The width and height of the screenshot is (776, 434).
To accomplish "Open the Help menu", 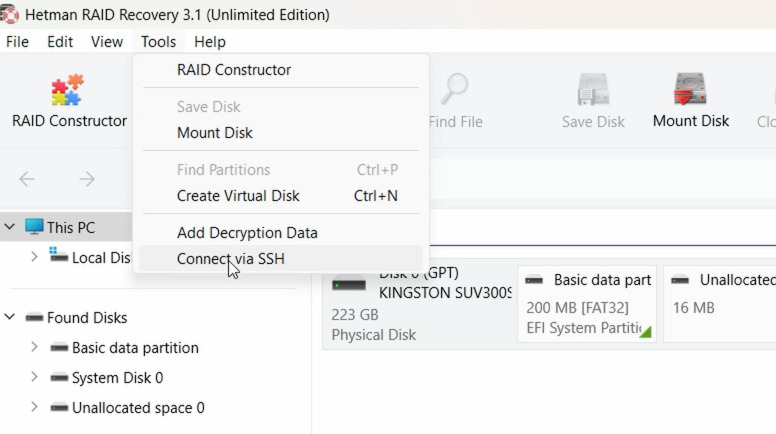I will pyautogui.click(x=209, y=42).
